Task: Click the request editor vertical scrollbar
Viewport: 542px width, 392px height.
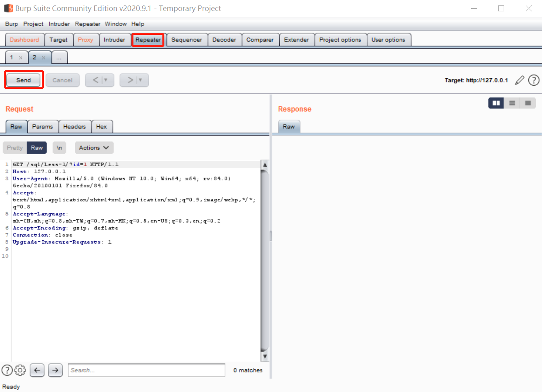Action: pyautogui.click(x=265, y=261)
